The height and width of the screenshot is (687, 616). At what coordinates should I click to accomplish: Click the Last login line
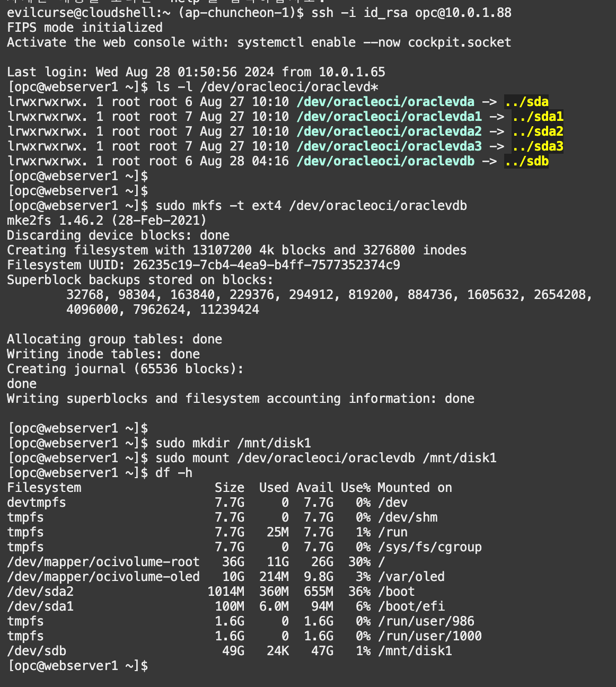click(196, 72)
